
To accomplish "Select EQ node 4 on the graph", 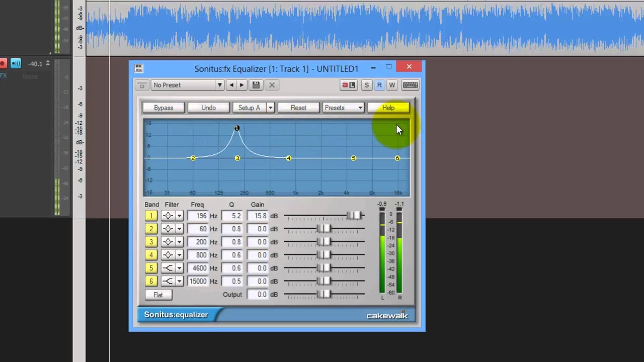I will 288,158.
